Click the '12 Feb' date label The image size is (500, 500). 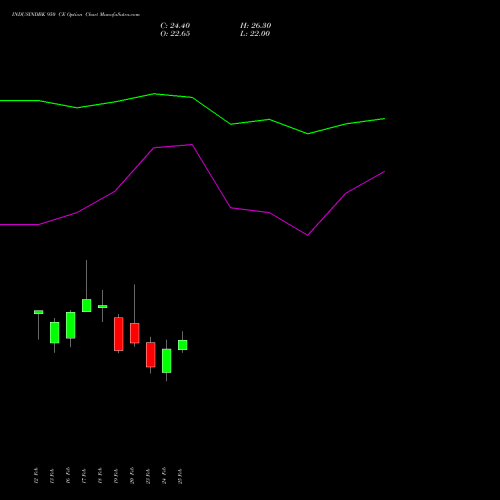36,476
